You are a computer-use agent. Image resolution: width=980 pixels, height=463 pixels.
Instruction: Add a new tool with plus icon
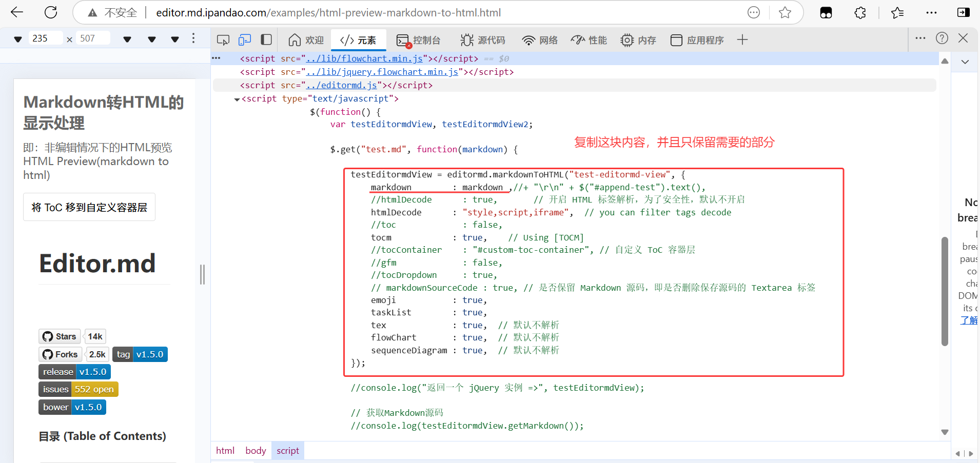point(742,39)
